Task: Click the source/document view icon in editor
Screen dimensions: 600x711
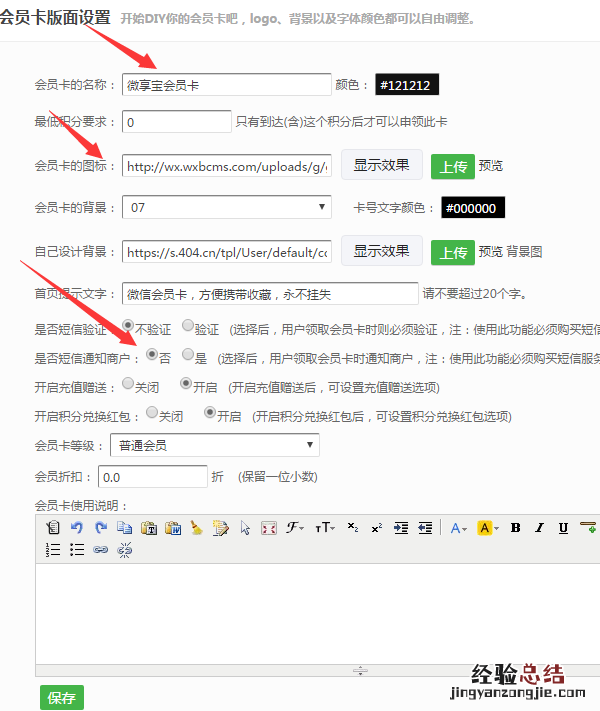Action: [53, 527]
